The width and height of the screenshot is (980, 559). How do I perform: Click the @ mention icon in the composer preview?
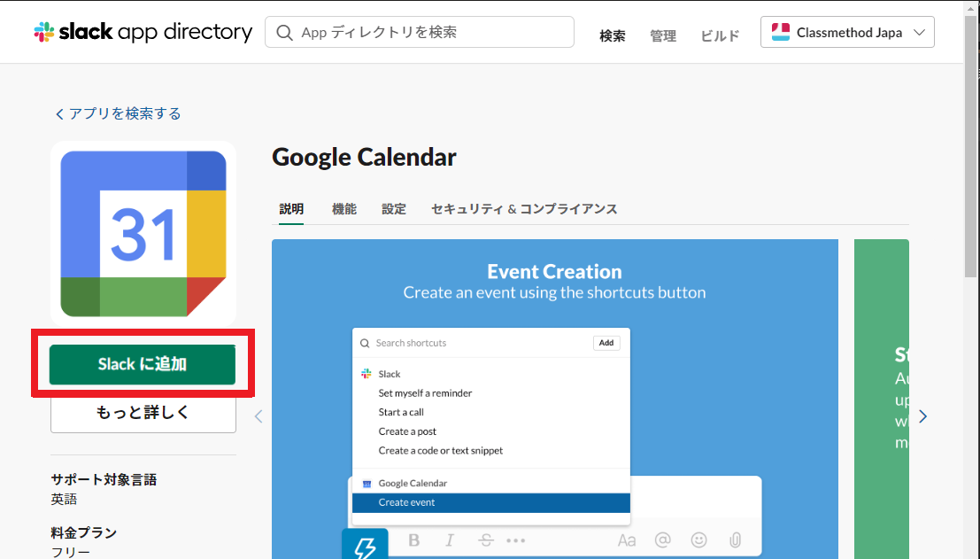[662, 540]
